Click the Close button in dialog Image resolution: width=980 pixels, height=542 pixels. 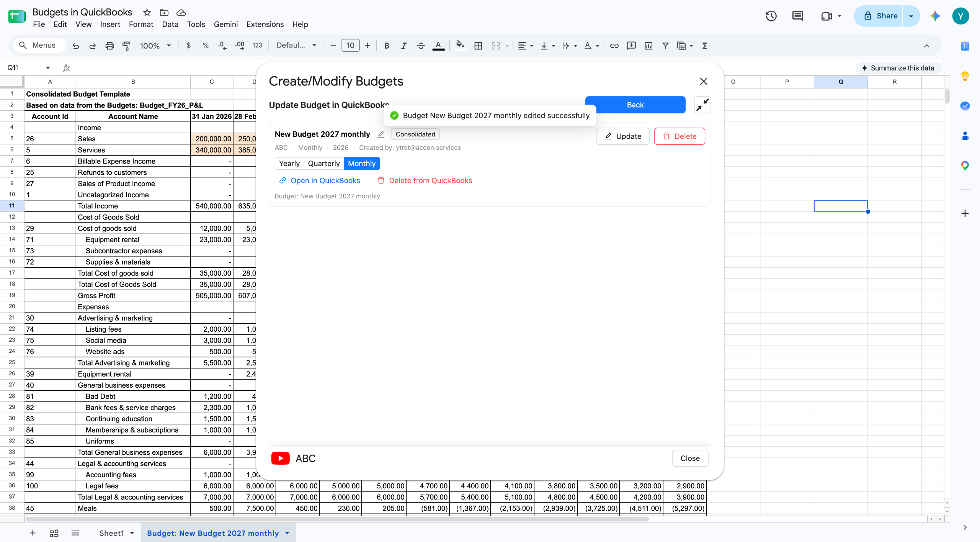coord(690,458)
